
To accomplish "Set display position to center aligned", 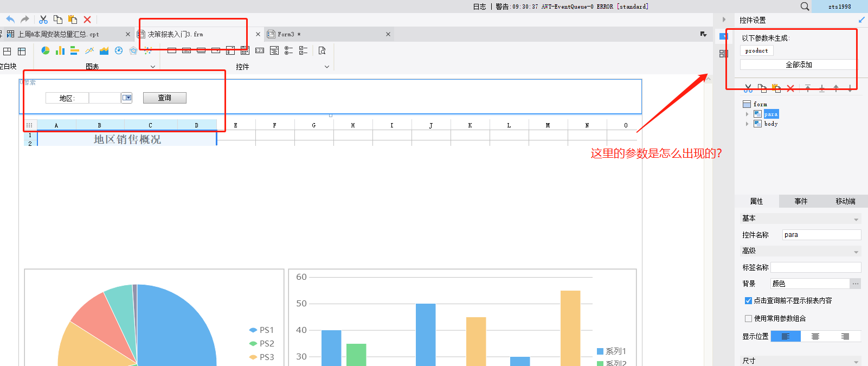I will [815, 336].
